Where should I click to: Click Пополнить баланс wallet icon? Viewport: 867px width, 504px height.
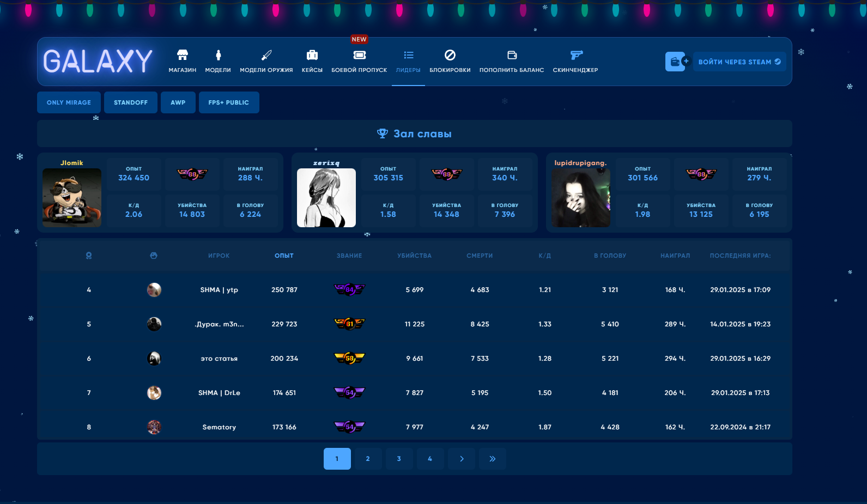click(512, 55)
